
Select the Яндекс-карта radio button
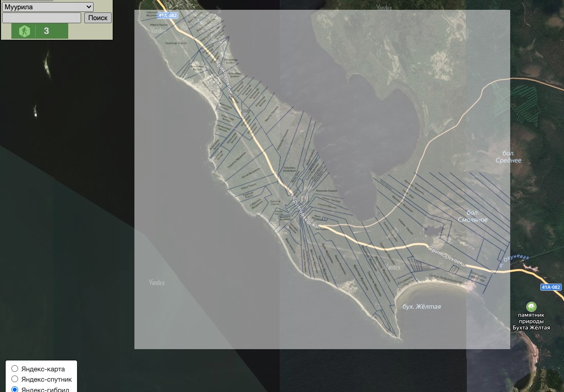click(15, 369)
